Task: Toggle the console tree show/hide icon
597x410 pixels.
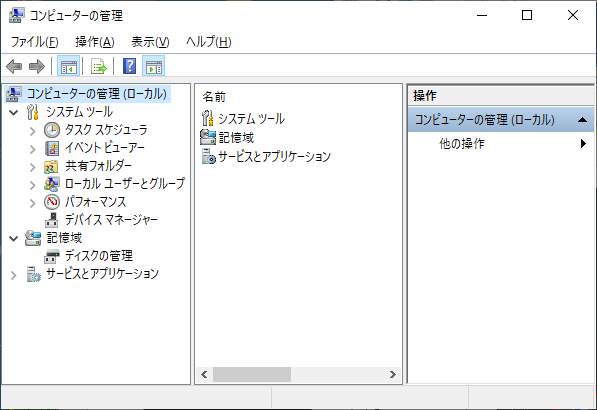Action: 69,66
